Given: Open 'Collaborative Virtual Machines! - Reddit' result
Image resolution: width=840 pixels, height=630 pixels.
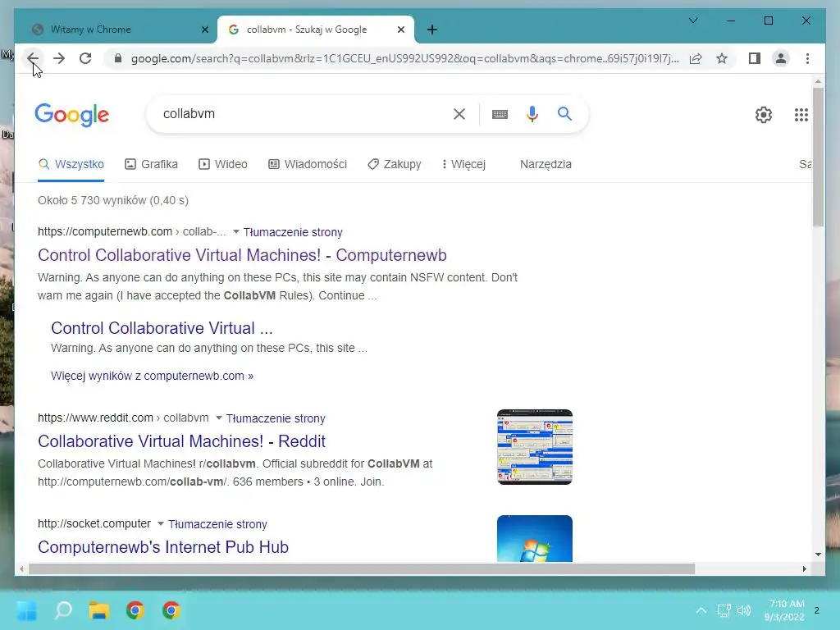Looking at the screenshot, I should (x=181, y=441).
